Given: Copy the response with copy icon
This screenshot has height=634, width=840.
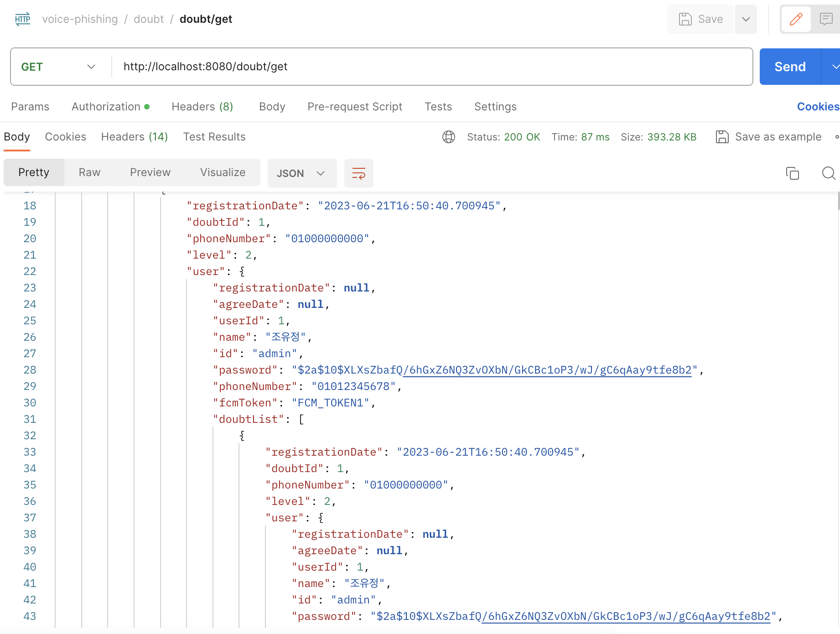Looking at the screenshot, I should (x=793, y=173).
